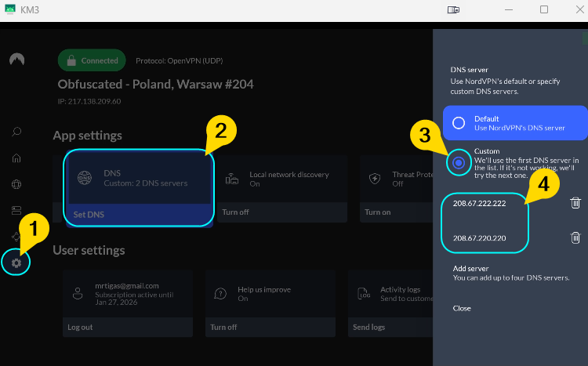Minimize the KM3 window
Viewport: 588px width, 366px height.
tap(509, 9)
